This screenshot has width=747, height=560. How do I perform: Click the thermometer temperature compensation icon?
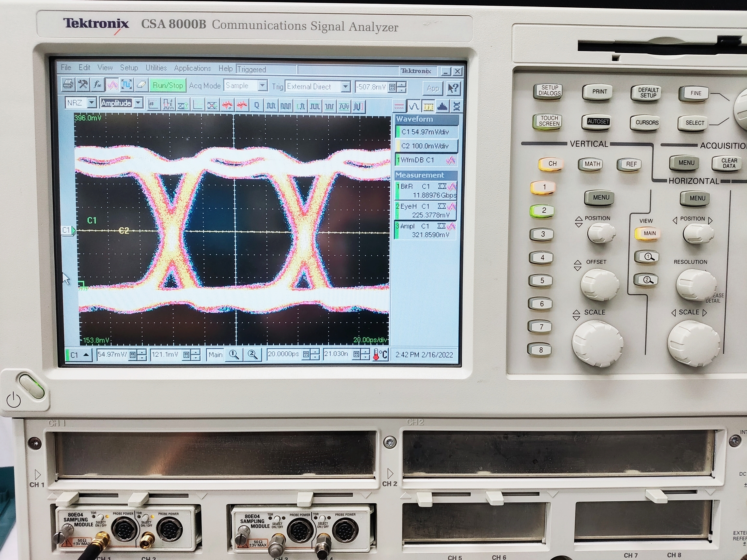pos(380,355)
